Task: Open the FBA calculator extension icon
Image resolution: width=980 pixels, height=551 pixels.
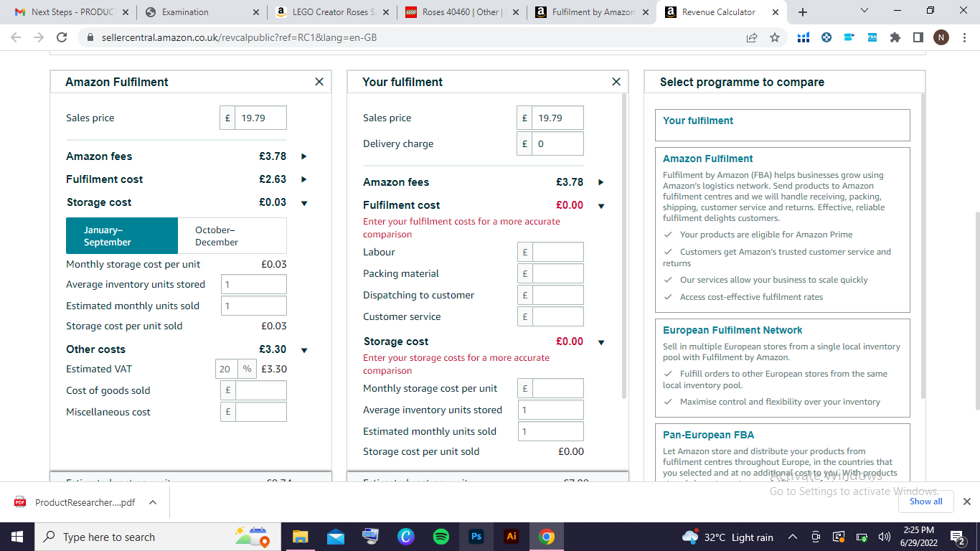Action: tap(872, 37)
